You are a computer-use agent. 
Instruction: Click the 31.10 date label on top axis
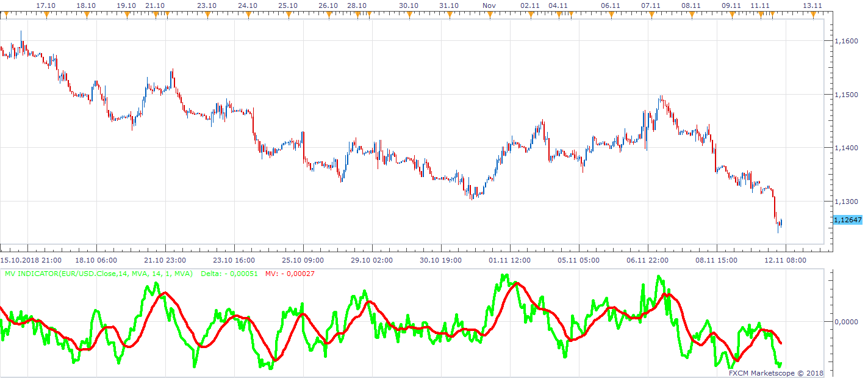pyautogui.click(x=448, y=5)
